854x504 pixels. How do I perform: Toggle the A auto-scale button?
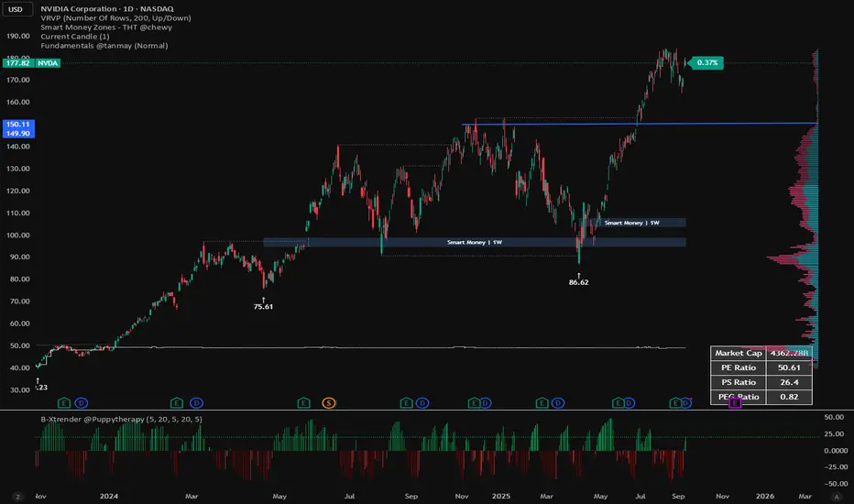836,497
